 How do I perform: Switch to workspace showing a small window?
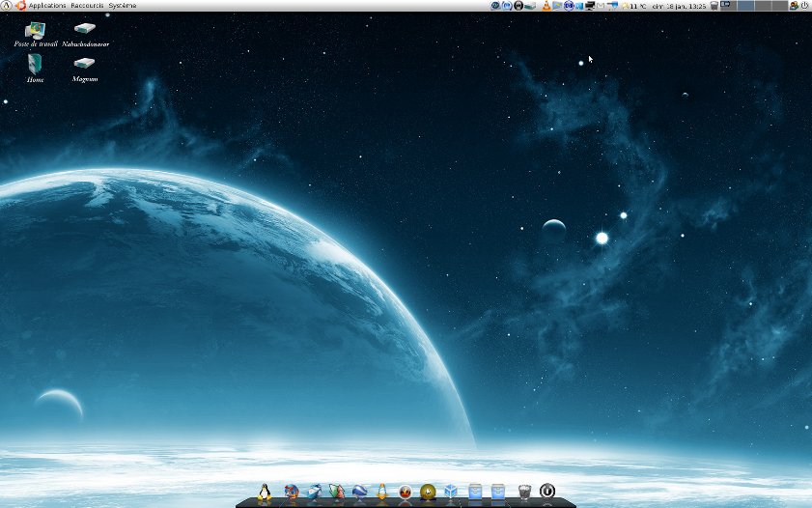(729, 6)
